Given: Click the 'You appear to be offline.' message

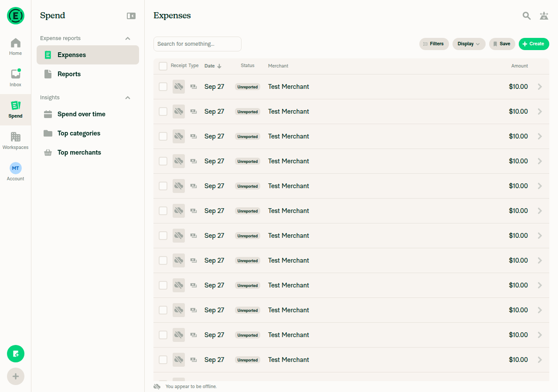Looking at the screenshot, I should click(x=191, y=387).
